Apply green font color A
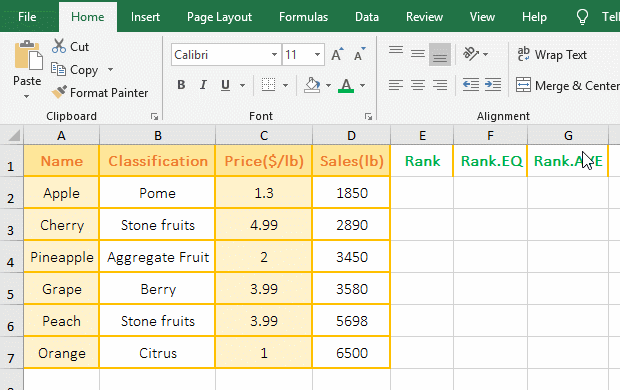The image size is (620, 390). [346, 85]
